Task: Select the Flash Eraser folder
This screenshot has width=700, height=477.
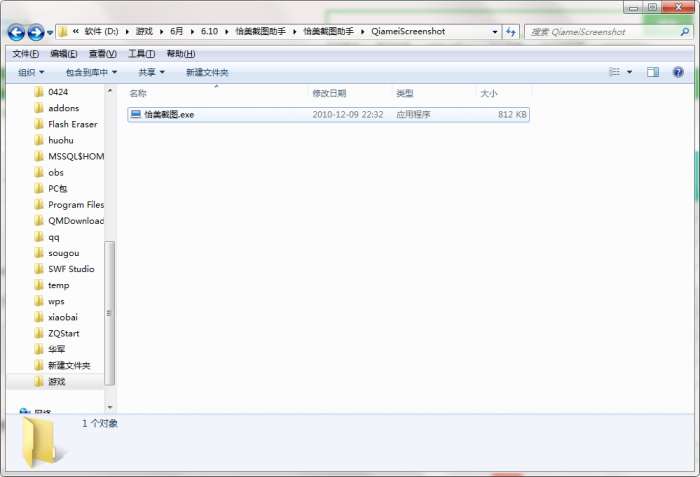Action: click(72, 124)
